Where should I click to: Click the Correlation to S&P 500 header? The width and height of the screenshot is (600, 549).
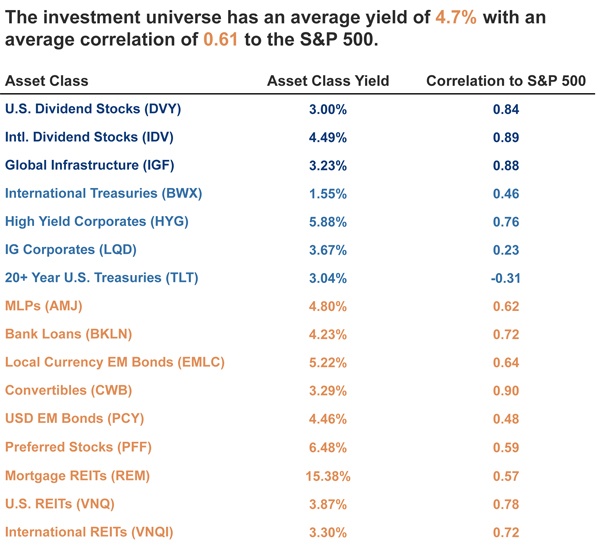coord(506,81)
